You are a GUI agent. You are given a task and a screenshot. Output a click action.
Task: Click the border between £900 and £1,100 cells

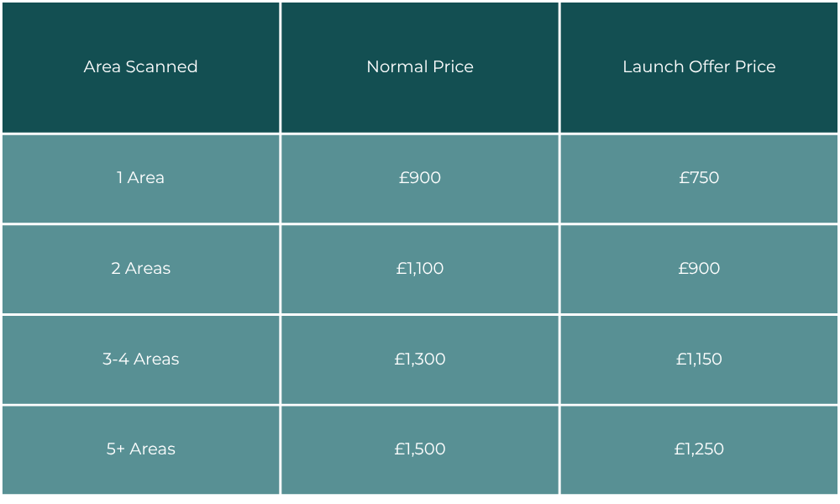420,224
